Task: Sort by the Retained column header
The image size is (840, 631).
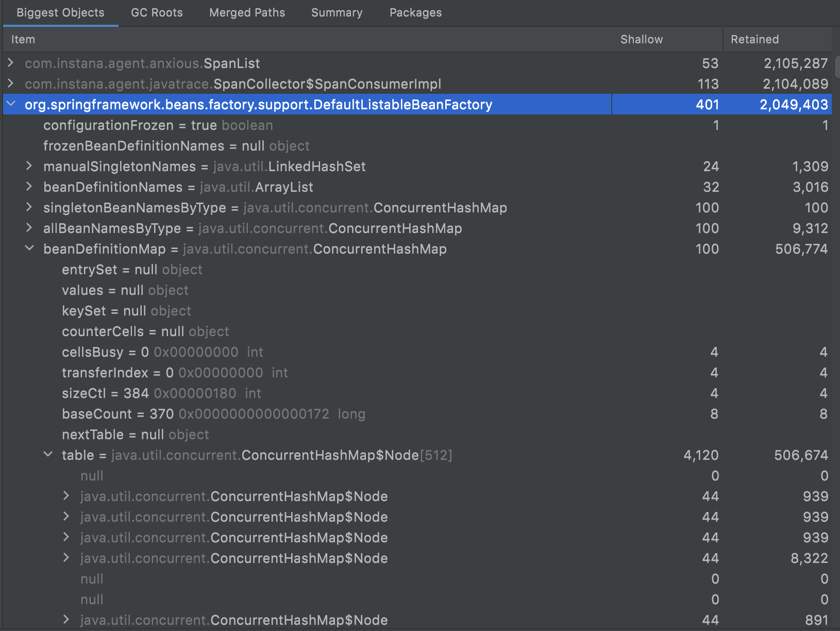Action: [754, 39]
